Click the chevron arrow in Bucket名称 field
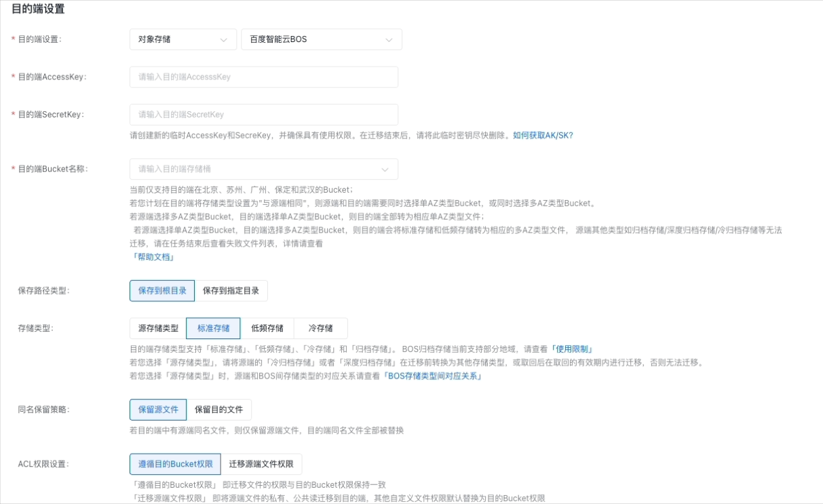823x504 pixels. 385,169
